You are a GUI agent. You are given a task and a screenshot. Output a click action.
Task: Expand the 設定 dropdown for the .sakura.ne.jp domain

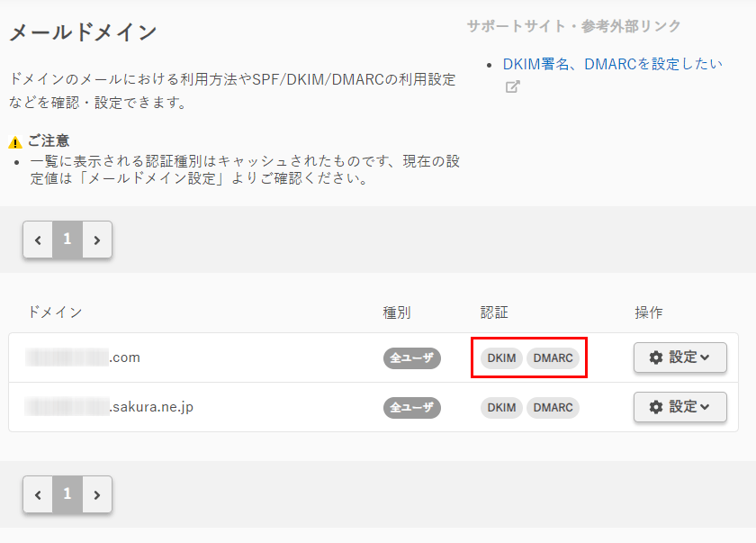click(679, 407)
